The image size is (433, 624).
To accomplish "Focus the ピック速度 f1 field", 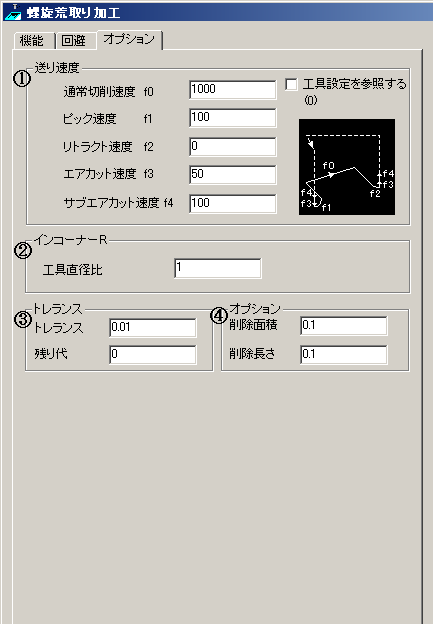I will click(233, 118).
